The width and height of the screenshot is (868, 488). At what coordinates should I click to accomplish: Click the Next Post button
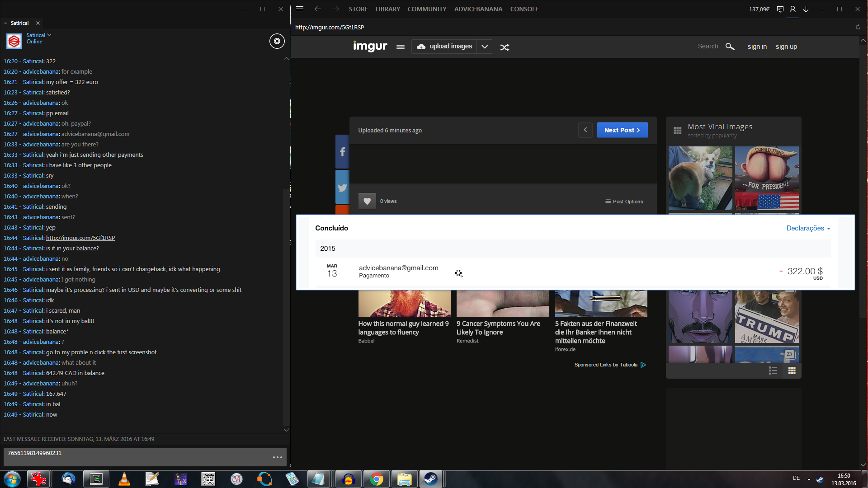(x=622, y=130)
